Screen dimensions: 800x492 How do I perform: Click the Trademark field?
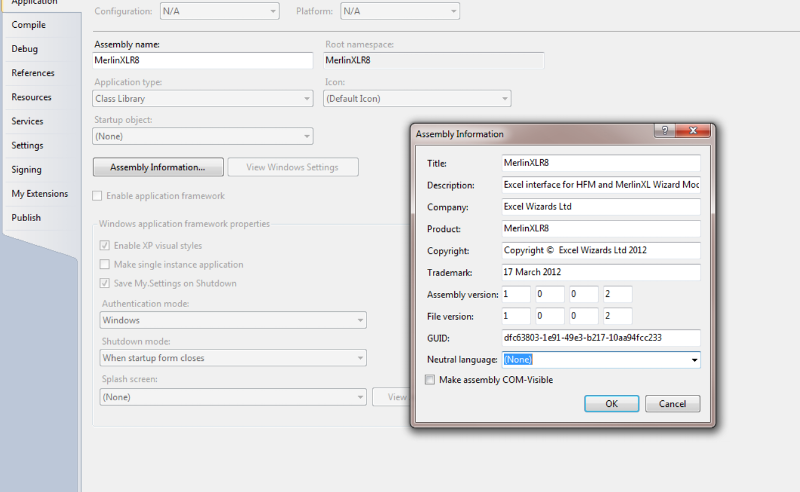click(x=601, y=273)
